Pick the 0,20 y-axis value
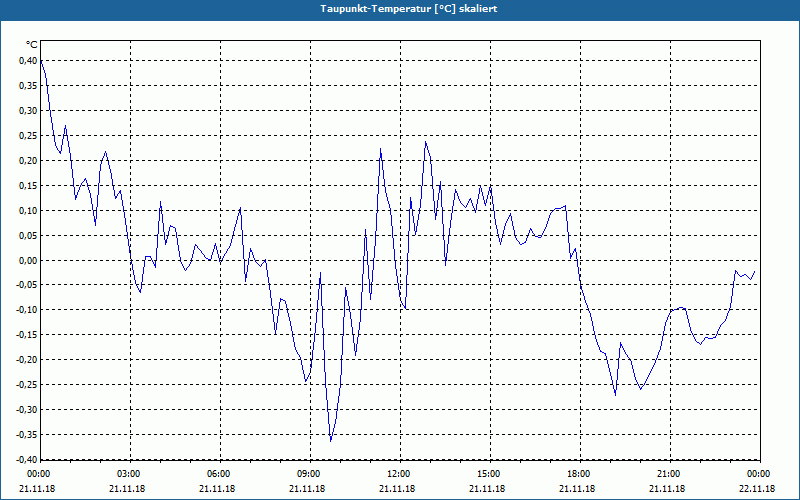 (28, 161)
